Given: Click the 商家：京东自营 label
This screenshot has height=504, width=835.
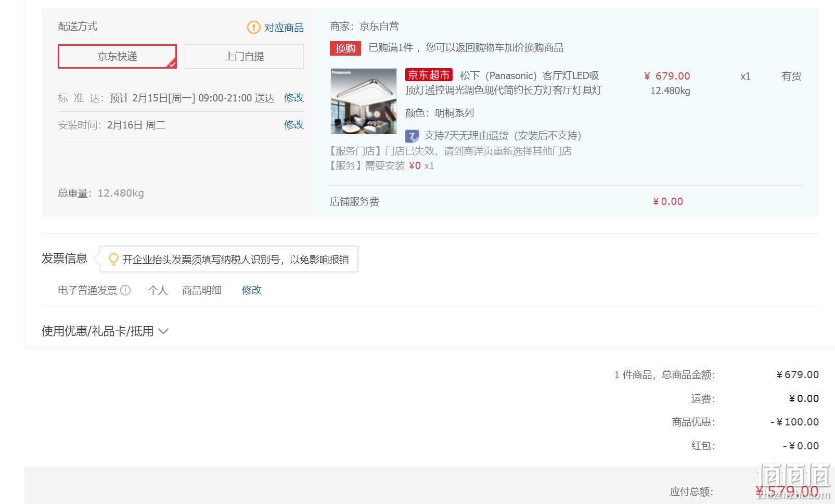Looking at the screenshot, I should coord(364,26).
